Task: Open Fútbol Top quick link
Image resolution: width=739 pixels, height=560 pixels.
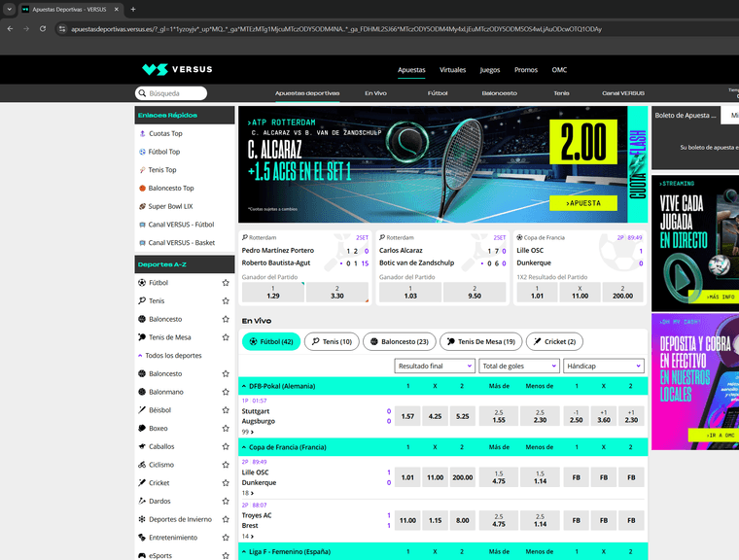Action: (x=164, y=152)
